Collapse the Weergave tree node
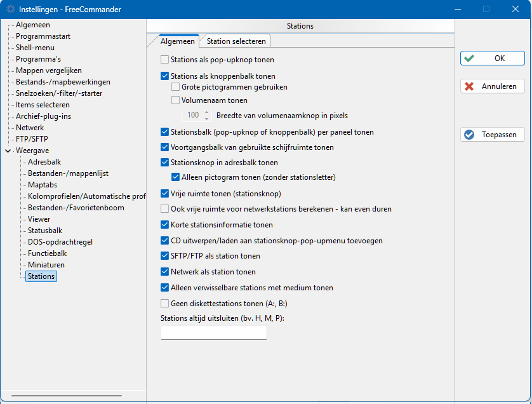The width and height of the screenshot is (532, 404). [x=8, y=151]
